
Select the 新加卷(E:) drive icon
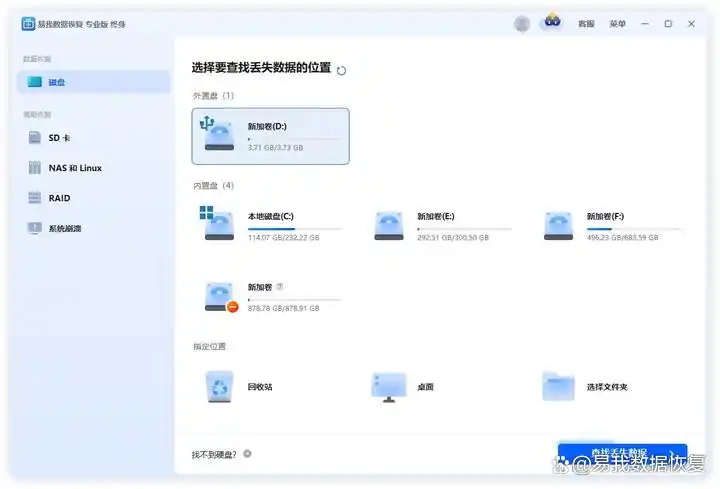(x=389, y=225)
